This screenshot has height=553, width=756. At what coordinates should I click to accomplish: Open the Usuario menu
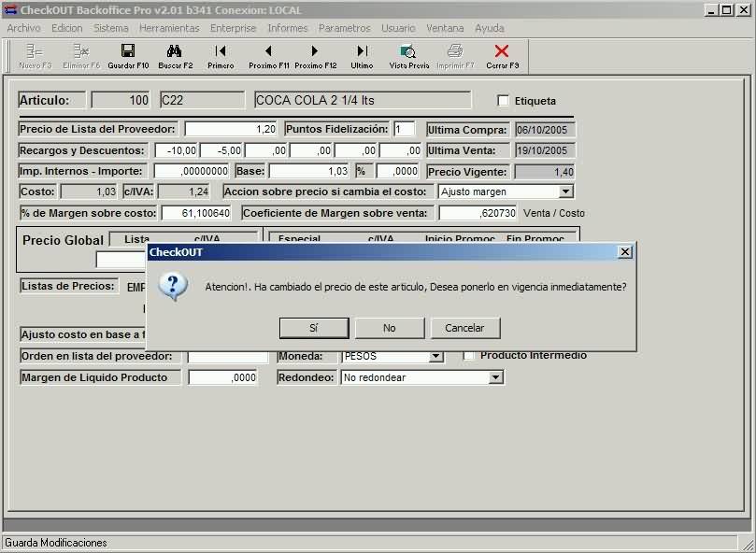(x=398, y=28)
